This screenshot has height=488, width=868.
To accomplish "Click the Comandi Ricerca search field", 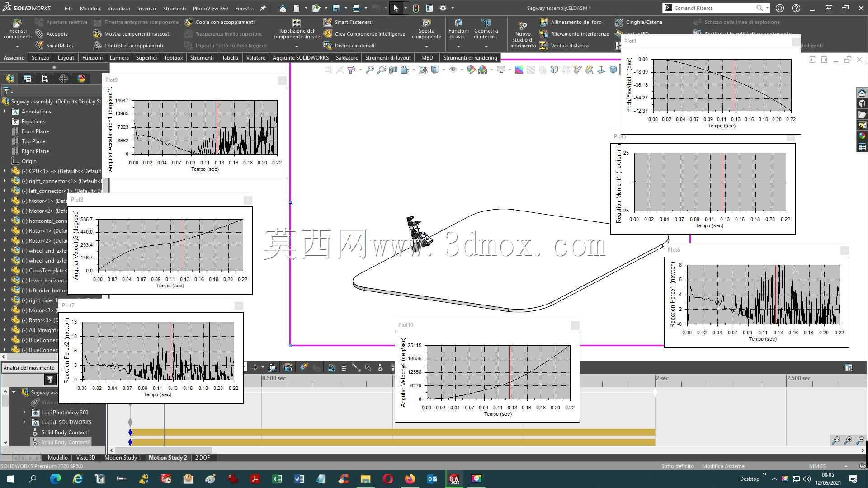I will click(x=713, y=8).
